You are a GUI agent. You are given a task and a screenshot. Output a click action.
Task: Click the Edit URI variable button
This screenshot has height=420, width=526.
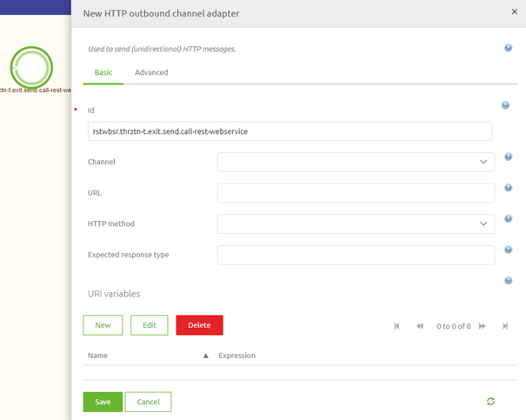(150, 325)
